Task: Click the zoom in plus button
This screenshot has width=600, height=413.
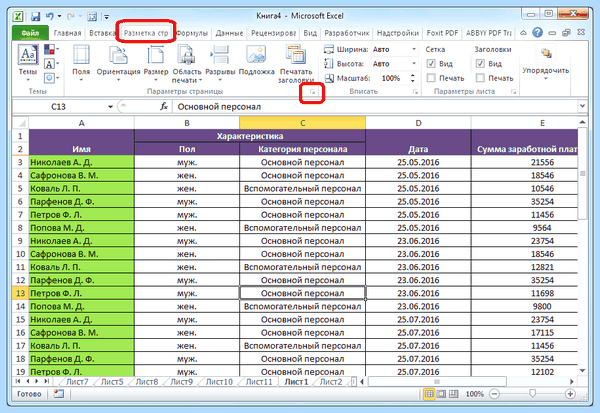Action: coord(570,394)
